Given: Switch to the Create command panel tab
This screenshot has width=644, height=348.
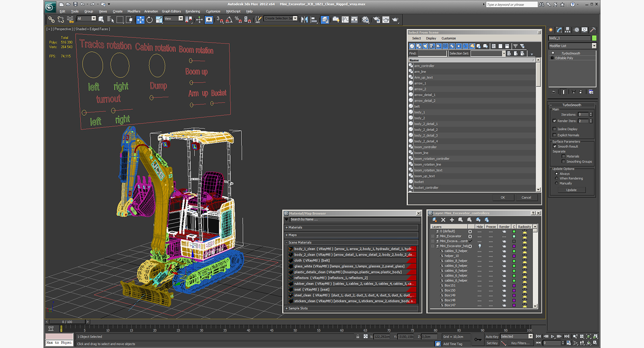Looking at the screenshot, I should [x=551, y=30].
